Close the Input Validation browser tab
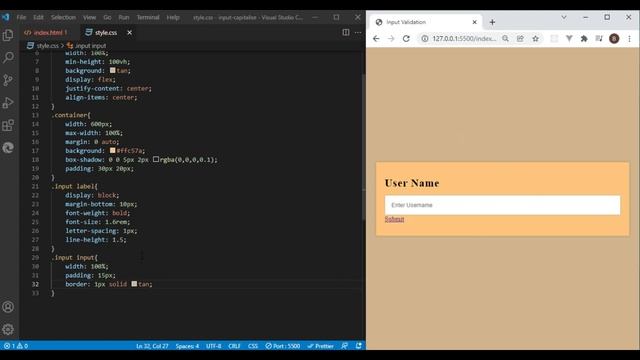The image size is (640, 360). (x=474, y=22)
